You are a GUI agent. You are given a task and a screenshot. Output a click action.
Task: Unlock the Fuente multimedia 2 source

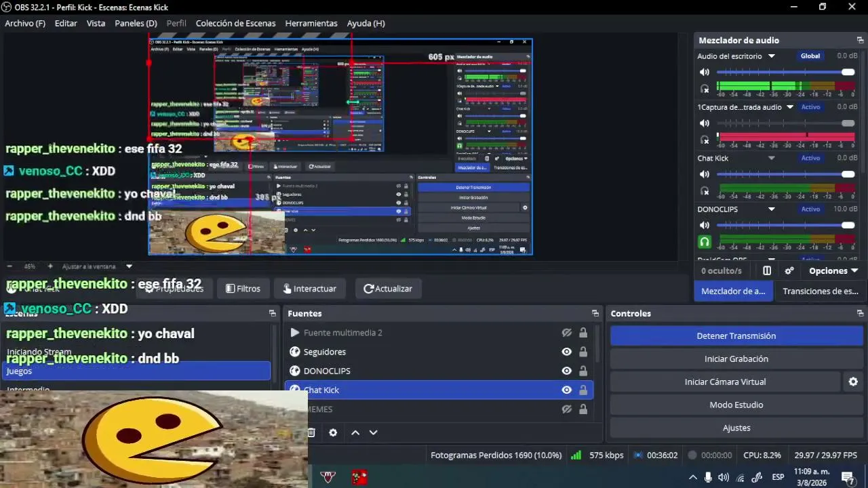pyautogui.click(x=583, y=333)
